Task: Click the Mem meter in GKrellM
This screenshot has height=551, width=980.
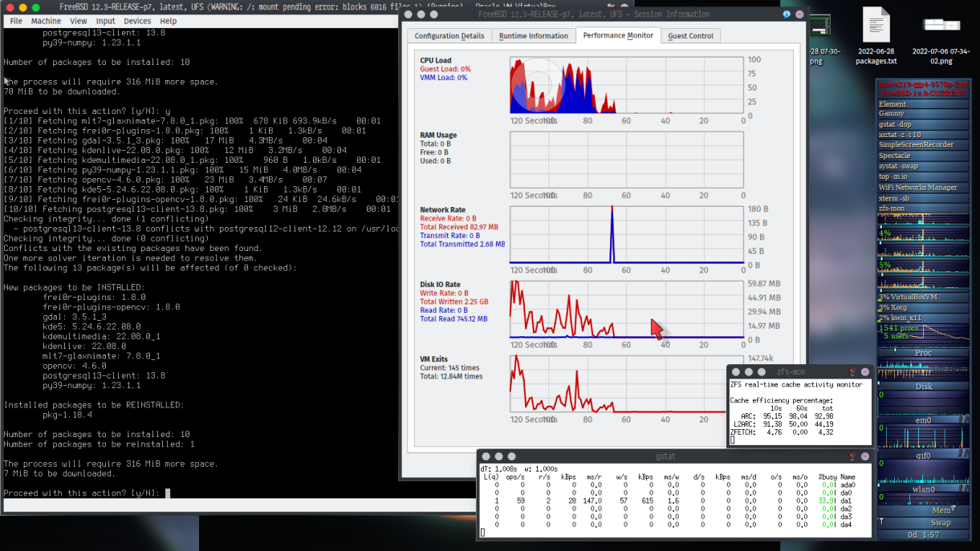Action: [923, 510]
